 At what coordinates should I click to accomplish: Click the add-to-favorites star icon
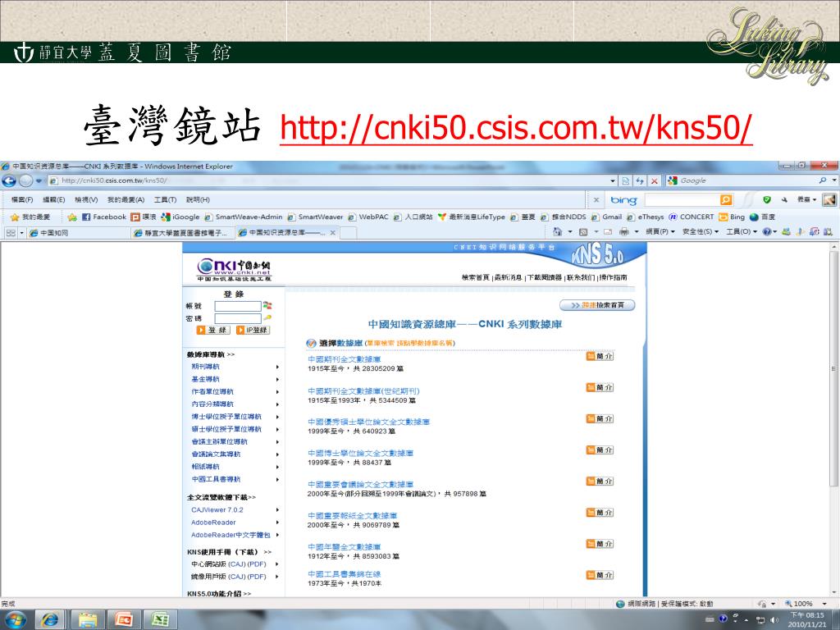pyautogui.click(x=72, y=217)
